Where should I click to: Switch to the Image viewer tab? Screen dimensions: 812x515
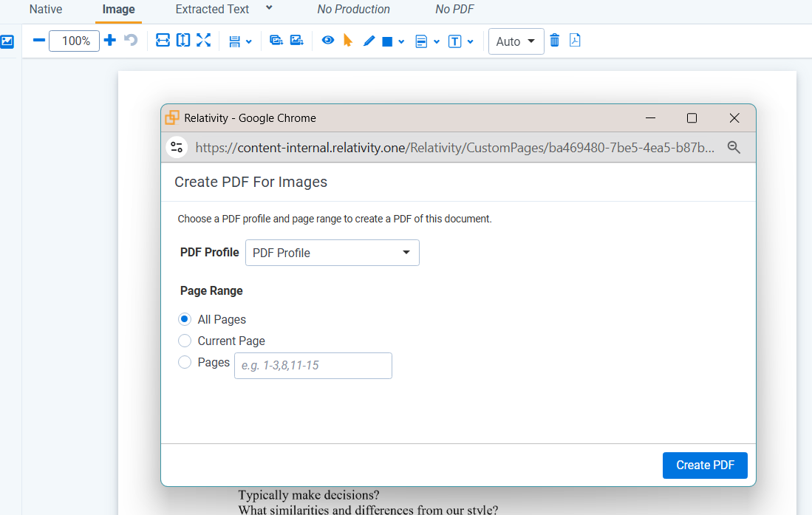point(119,10)
